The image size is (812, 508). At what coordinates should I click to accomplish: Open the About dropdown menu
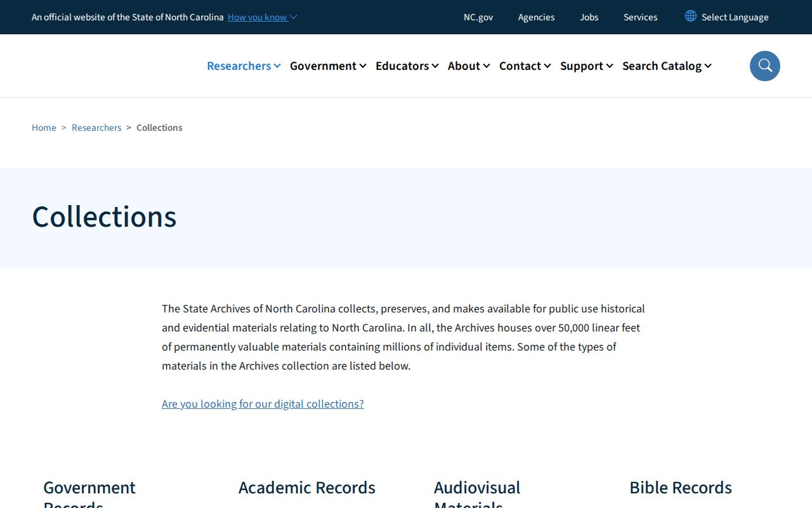(469, 66)
